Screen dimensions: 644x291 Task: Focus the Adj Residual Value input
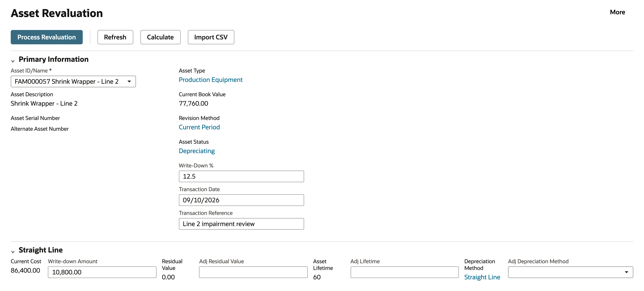pos(253,272)
